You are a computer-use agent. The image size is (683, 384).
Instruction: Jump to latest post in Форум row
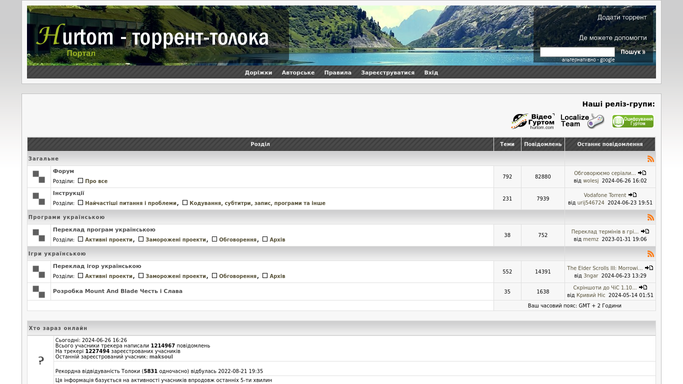tap(642, 173)
